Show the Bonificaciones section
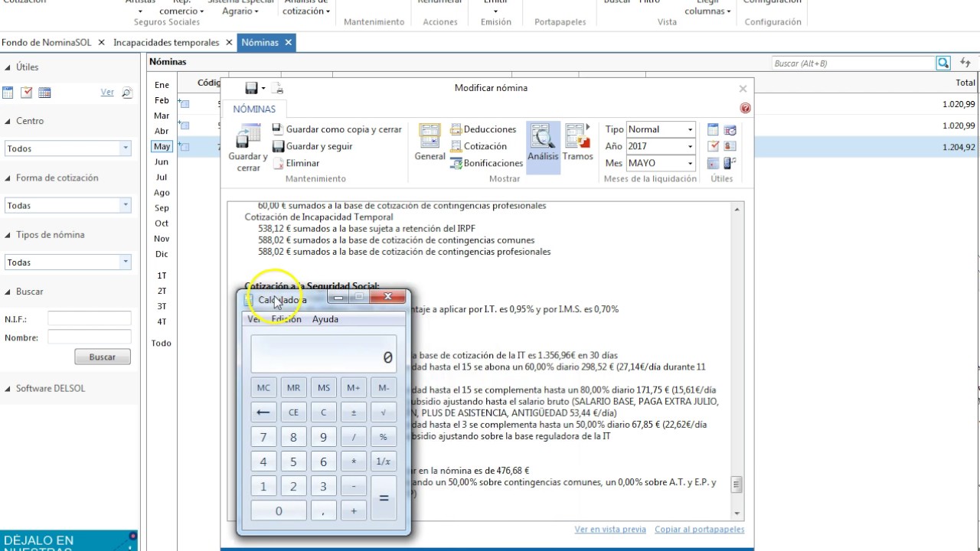 point(486,163)
